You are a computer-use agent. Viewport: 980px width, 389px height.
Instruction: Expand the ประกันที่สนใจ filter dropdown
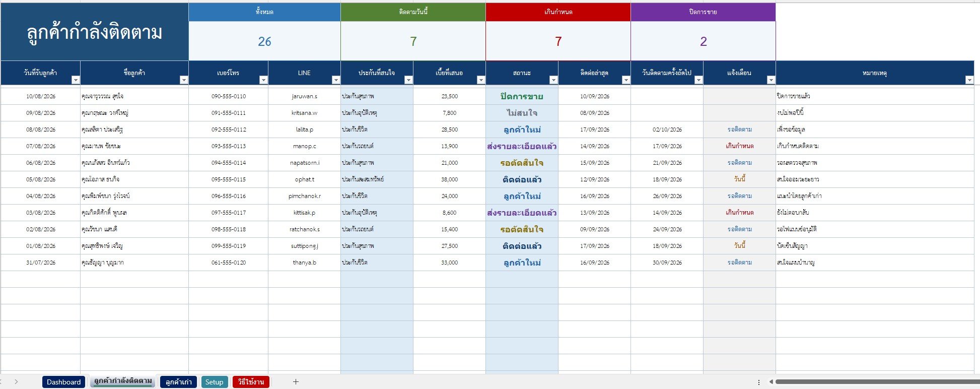(408, 80)
